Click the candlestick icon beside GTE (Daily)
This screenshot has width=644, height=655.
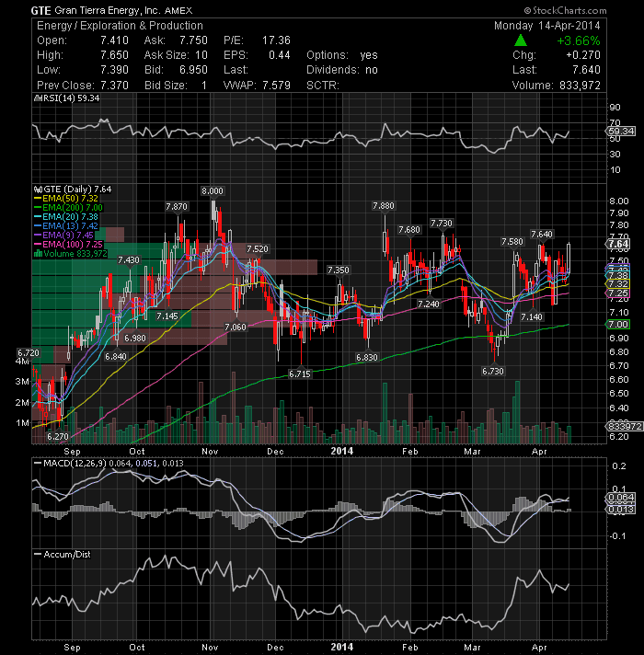pyautogui.click(x=38, y=190)
